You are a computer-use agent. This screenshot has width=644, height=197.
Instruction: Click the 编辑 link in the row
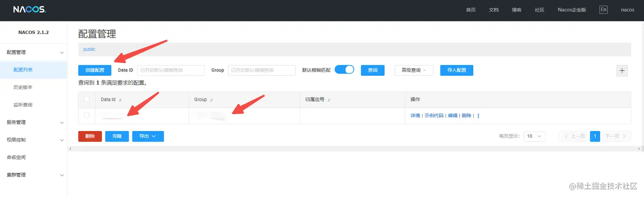tap(452, 116)
